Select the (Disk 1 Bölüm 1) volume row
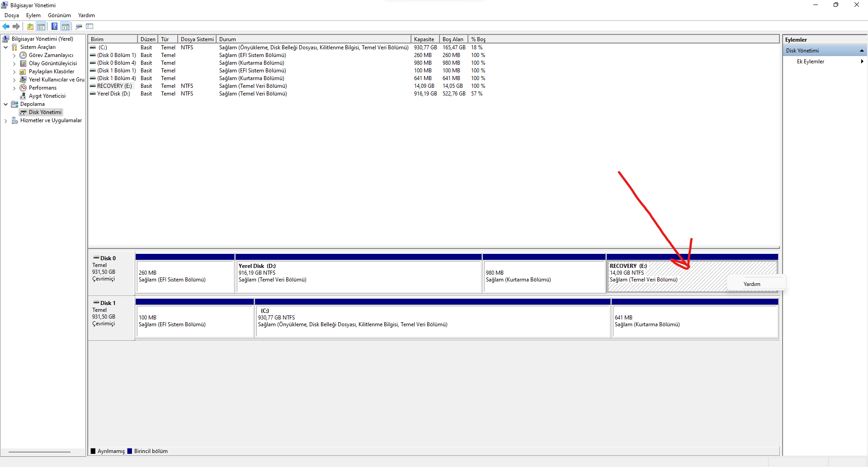The height and width of the screenshot is (467, 868). coord(288,71)
